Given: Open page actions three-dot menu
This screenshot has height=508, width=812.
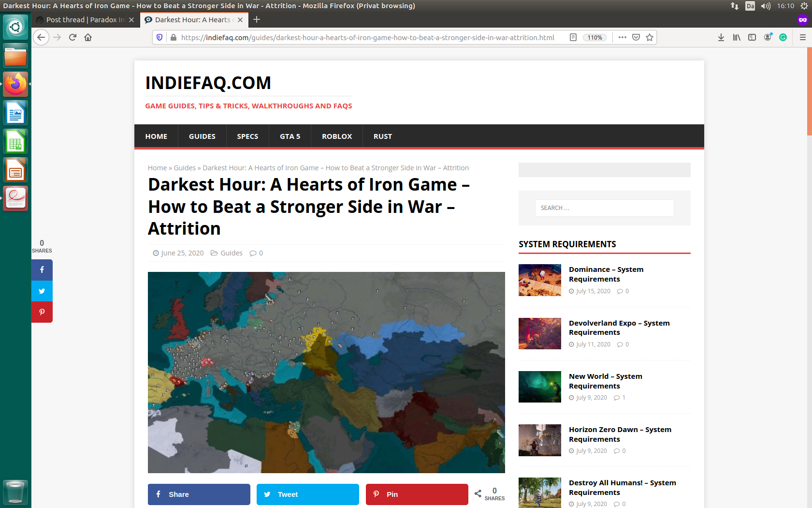Looking at the screenshot, I should tap(623, 37).
